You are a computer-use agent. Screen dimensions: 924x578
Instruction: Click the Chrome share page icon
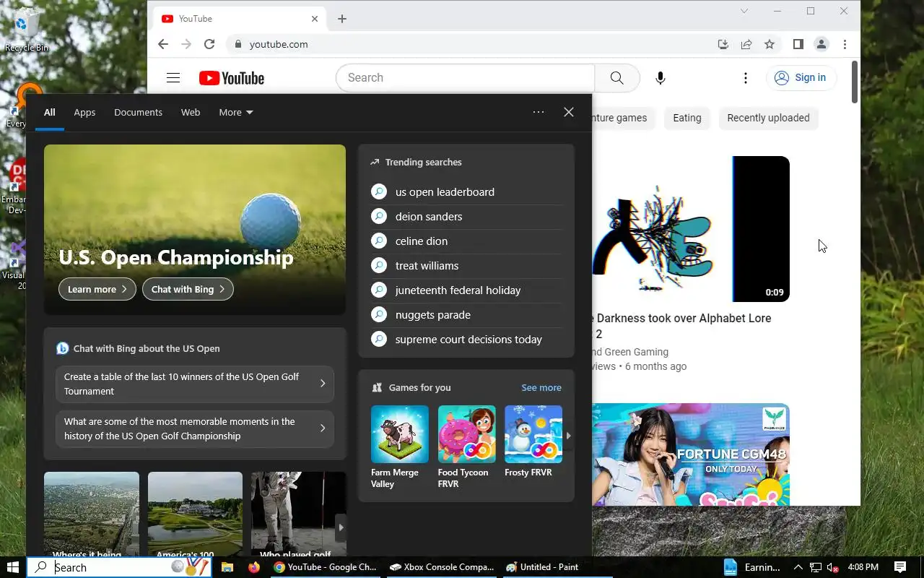746,44
